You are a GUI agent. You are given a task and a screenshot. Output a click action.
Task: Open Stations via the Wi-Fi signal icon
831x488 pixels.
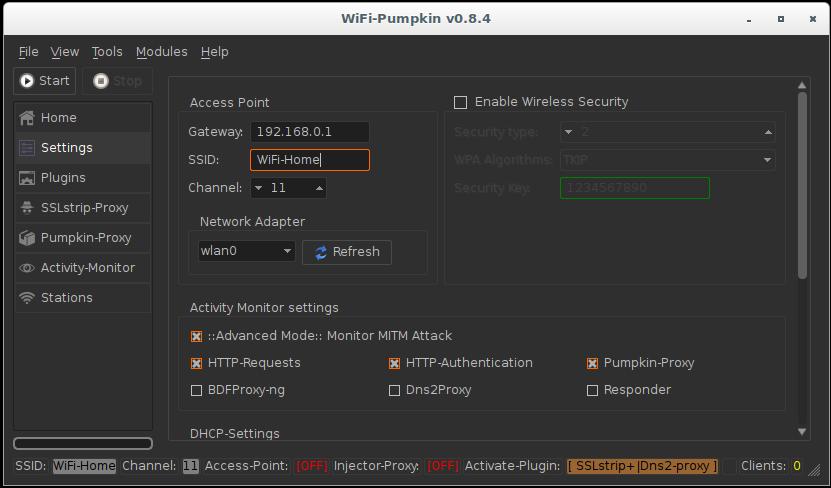coord(27,298)
